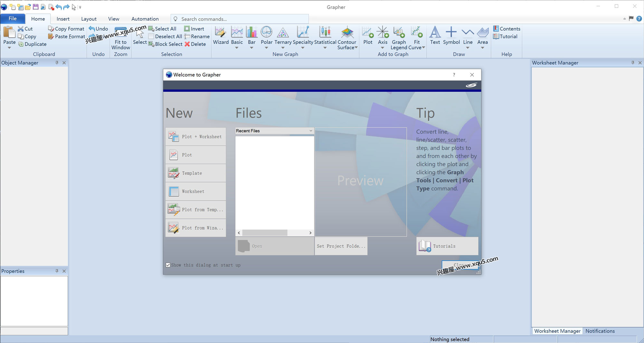Click Fit to Window zoom
The height and width of the screenshot is (343, 644).
(x=121, y=38)
